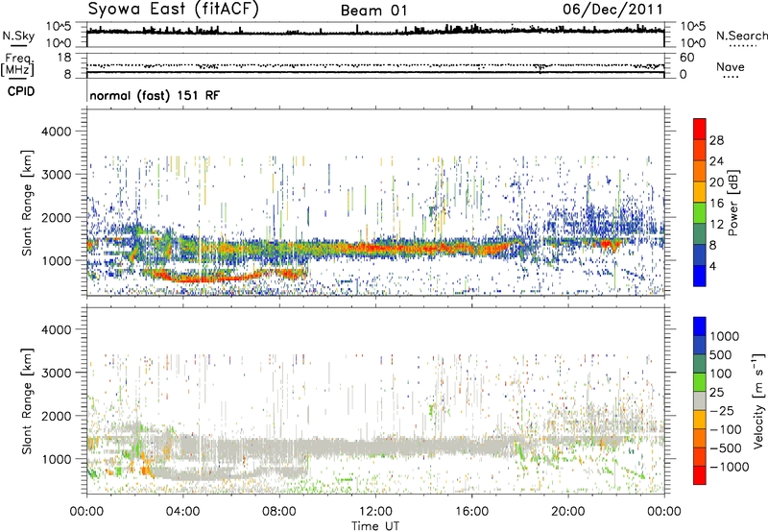The width and height of the screenshot is (768, 532).
Task: Click the 'Freq. [MHz]' axis label
Action: tap(17, 65)
